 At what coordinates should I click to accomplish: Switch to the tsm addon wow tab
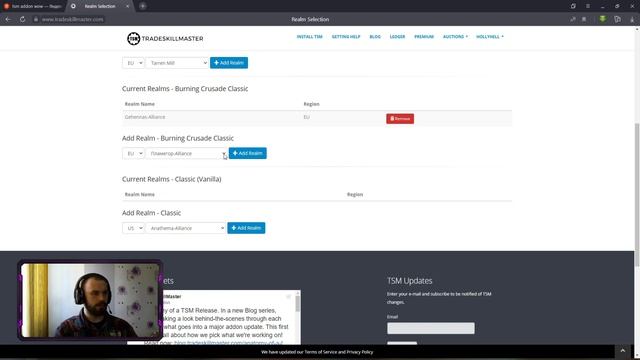(33, 6)
